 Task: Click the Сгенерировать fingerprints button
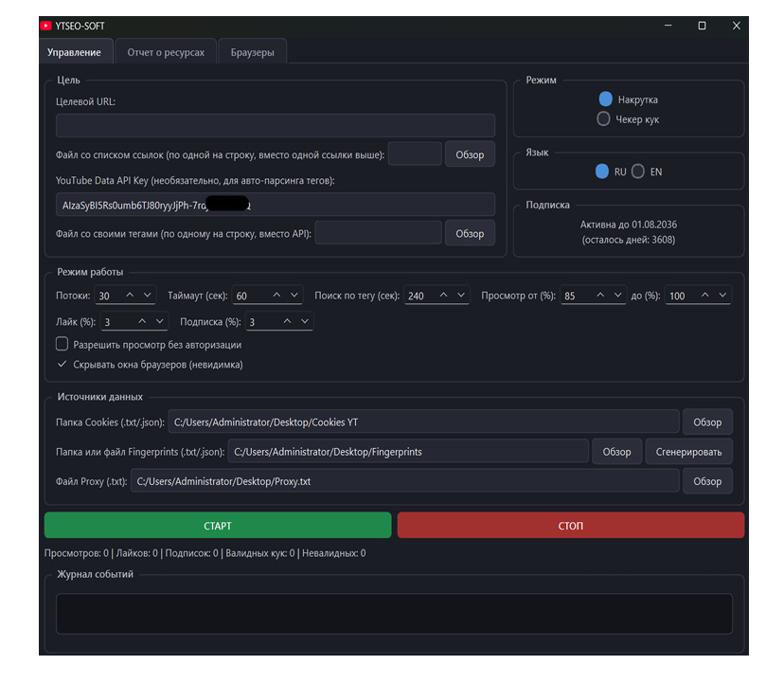click(x=688, y=452)
